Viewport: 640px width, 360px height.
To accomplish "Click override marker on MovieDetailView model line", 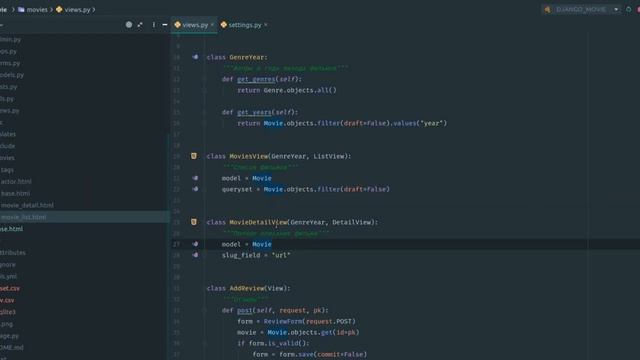I will pos(195,244).
